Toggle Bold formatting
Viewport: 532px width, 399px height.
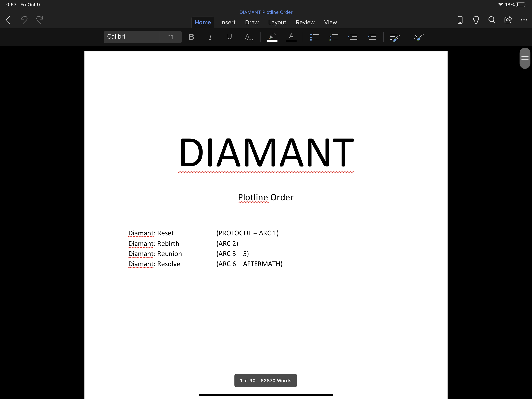tap(191, 37)
